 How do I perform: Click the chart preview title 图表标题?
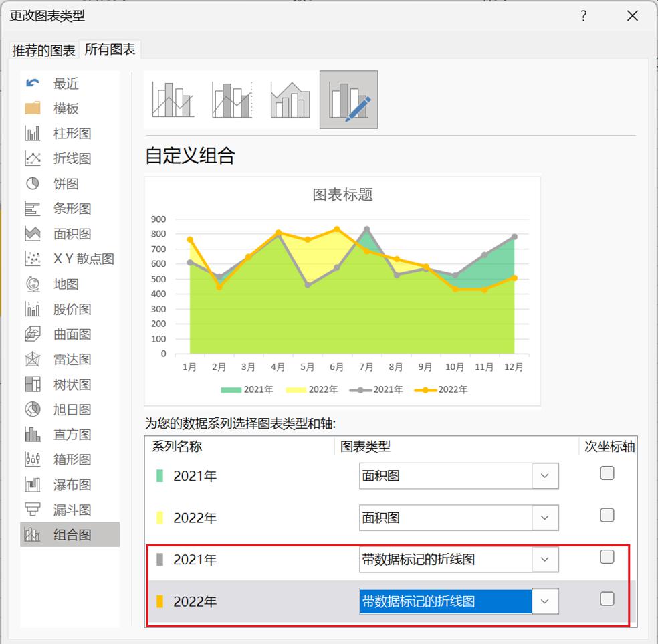pyautogui.click(x=342, y=195)
